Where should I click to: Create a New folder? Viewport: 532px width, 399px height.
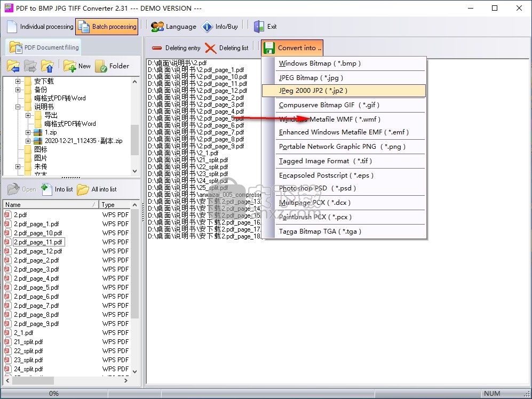pyautogui.click(x=77, y=66)
